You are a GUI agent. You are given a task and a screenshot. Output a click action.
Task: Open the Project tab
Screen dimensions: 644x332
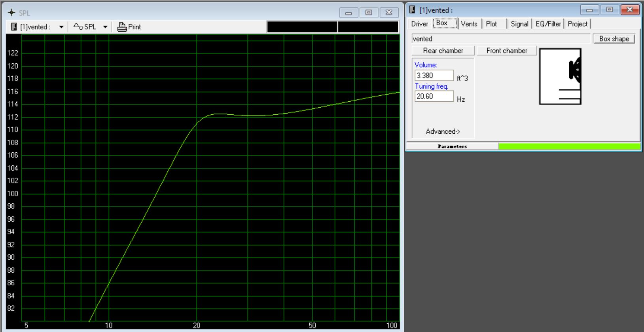point(578,24)
